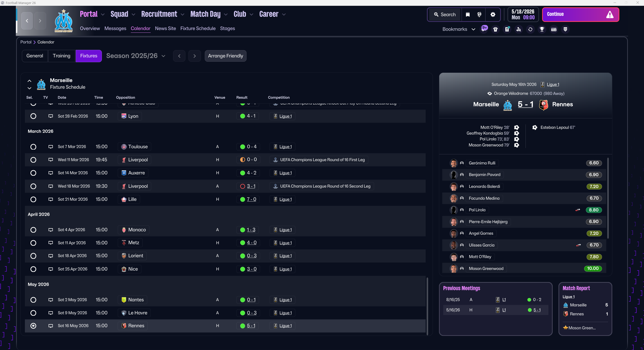Image resolution: width=644 pixels, height=350 pixels.
Task: Click the squad shirt bookmark icon
Action: coord(495,29)
